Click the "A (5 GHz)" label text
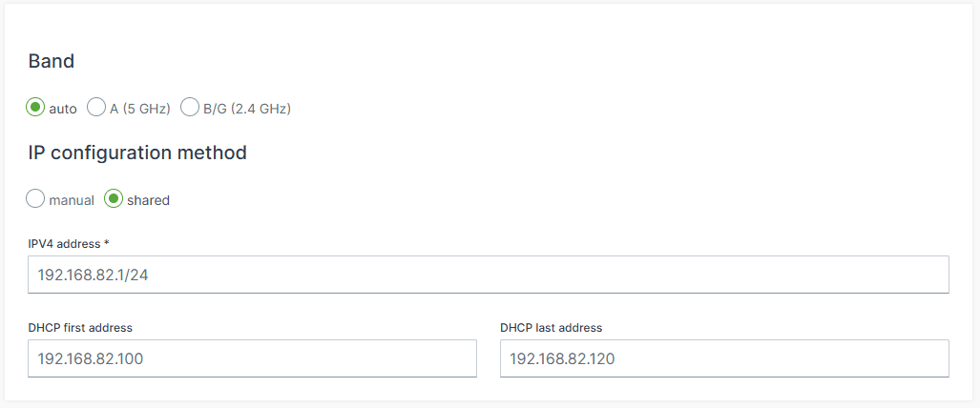Image resolution: width=980 pixels, height=408 pixels. click(x=139, y=109)
